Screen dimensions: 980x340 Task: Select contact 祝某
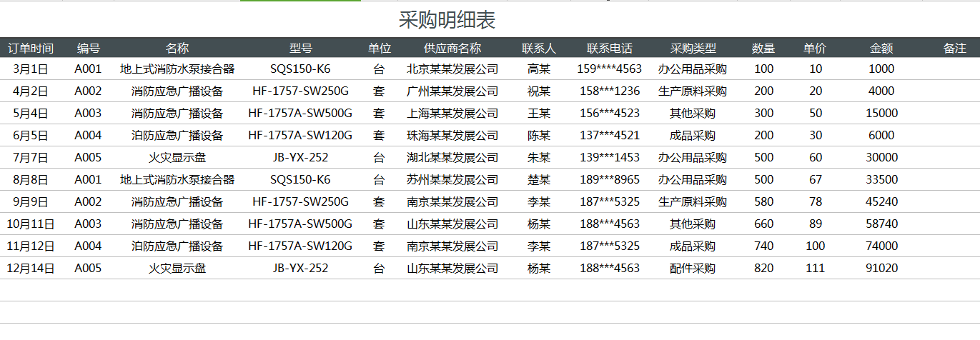(x=539, y=91)
